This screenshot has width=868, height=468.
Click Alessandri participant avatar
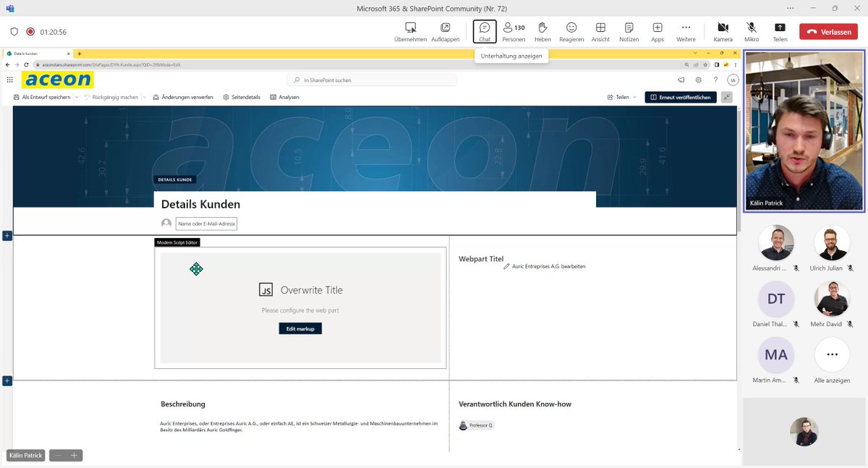776,243
